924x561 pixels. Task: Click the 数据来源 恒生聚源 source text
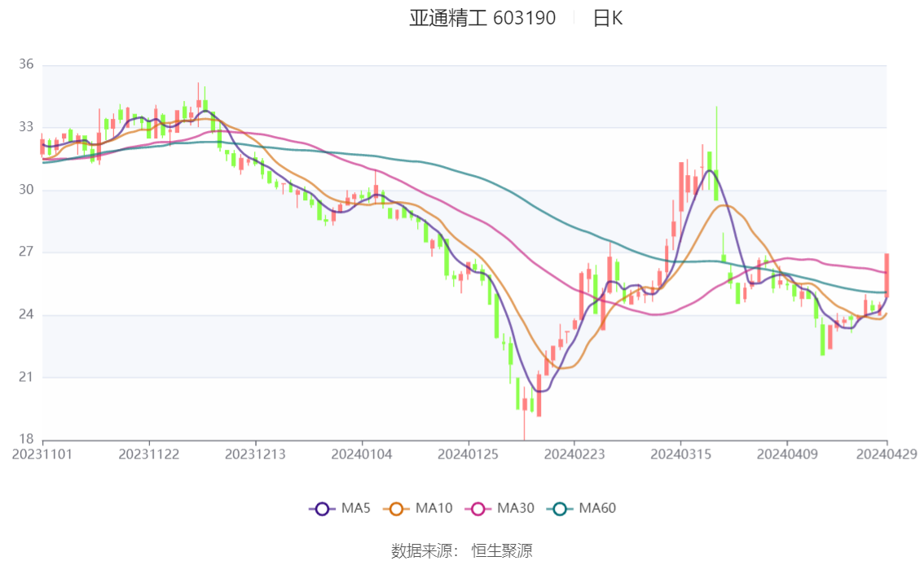click(461, 551)
